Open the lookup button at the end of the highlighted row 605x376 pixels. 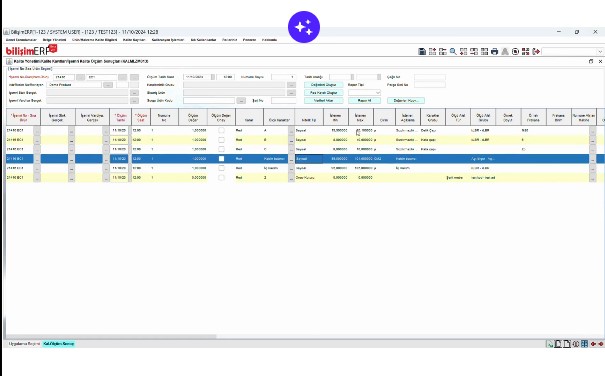tap(593, 159)
